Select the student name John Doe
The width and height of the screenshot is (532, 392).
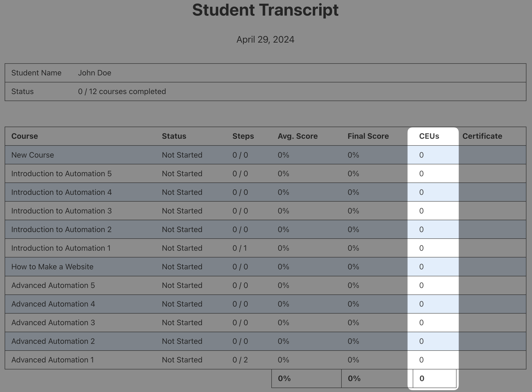[x=95, y=73]
